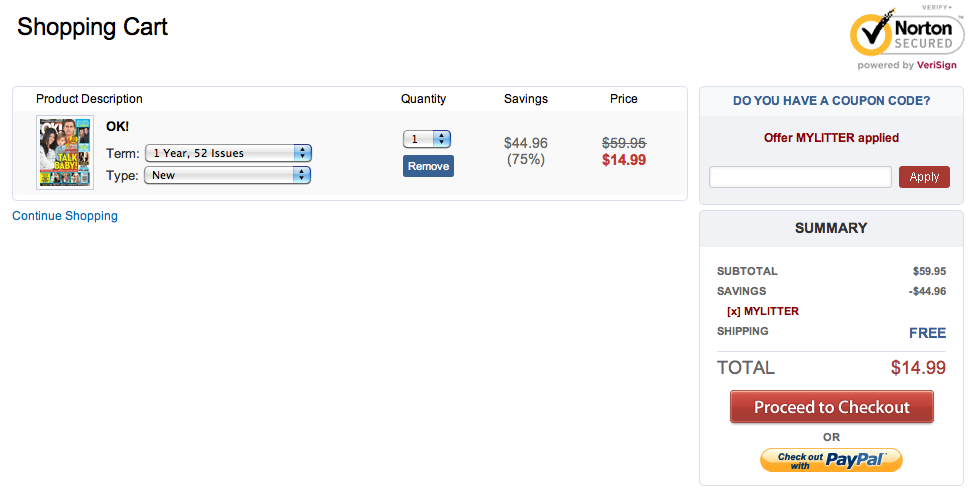Click the crossed-out $59.95 price
Viewport: 972px width, 491px height.
coord(623,143)
